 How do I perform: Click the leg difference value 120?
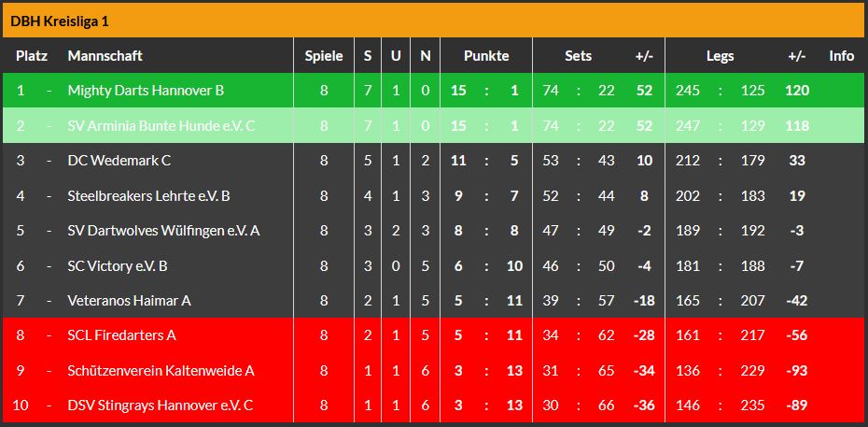(797, 91)
